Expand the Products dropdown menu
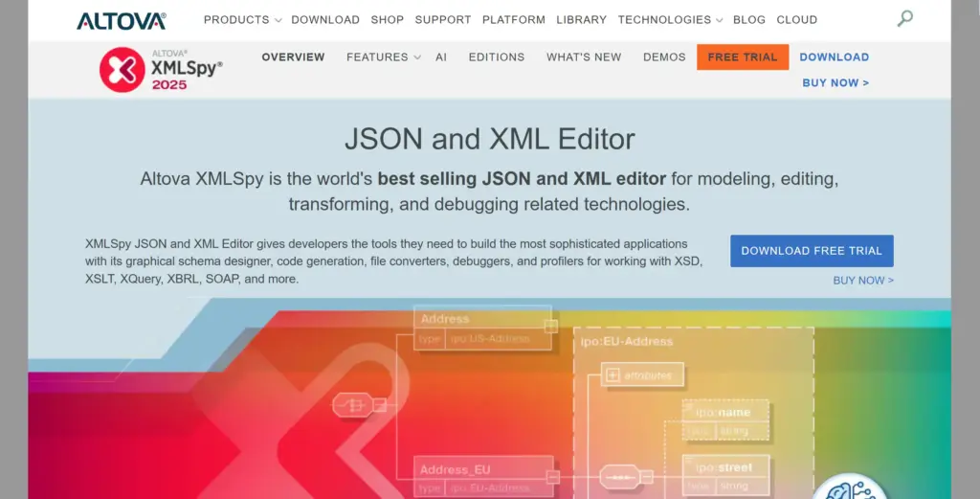 (242, 19)
